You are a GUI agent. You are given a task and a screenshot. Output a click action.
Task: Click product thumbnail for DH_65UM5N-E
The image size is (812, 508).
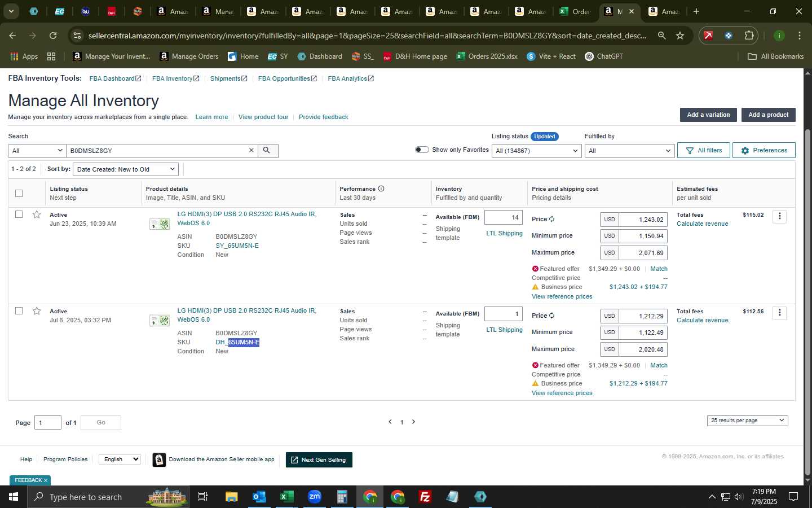[x=160, y=321]
